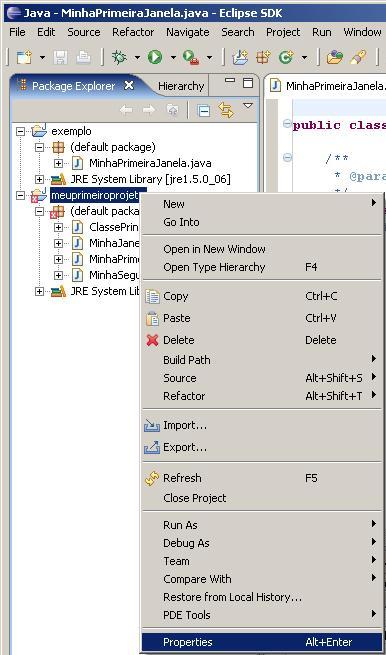Close the Package Explorer tab
The height and width of the screenshot is (655, 386).
[129, 86]
